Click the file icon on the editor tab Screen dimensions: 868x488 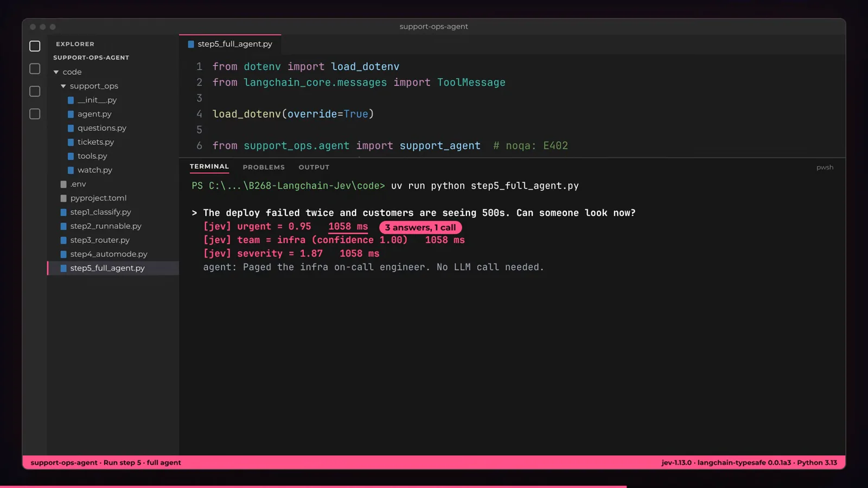[x=191, y=44]
